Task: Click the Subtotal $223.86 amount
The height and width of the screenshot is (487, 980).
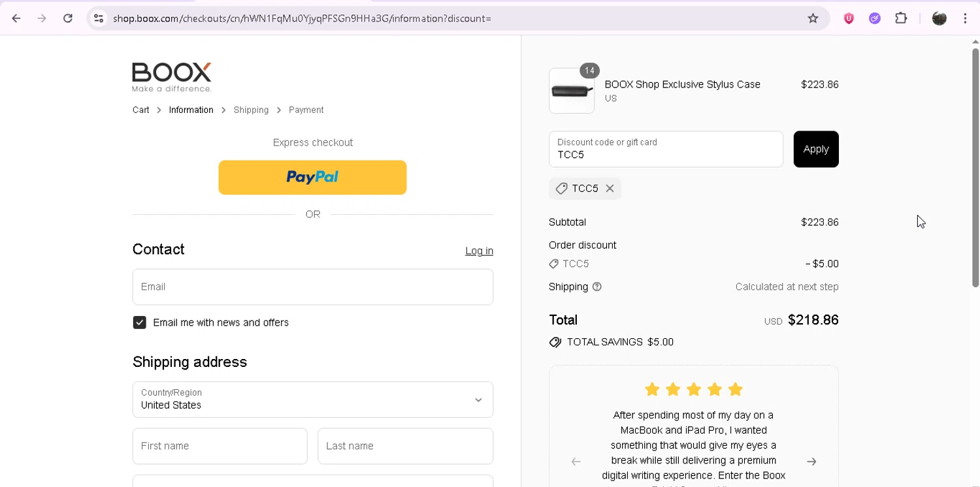Action: (819, 222)
